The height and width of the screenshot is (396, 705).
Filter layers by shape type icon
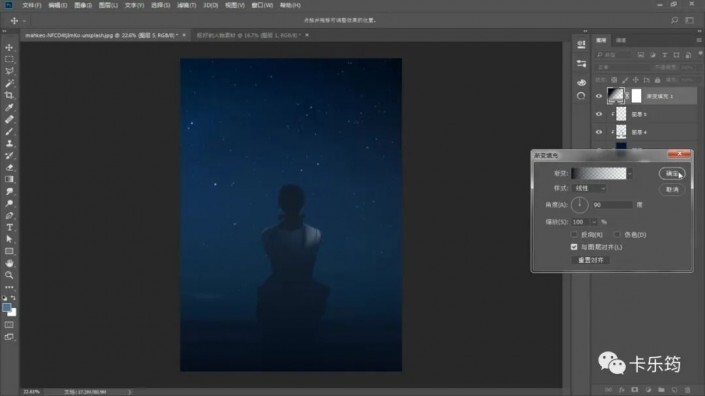pos(676,55)
